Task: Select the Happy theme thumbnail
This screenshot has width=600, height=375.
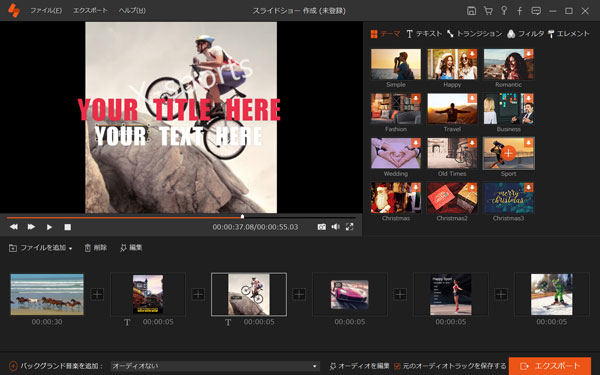Action: click(452, 64)
